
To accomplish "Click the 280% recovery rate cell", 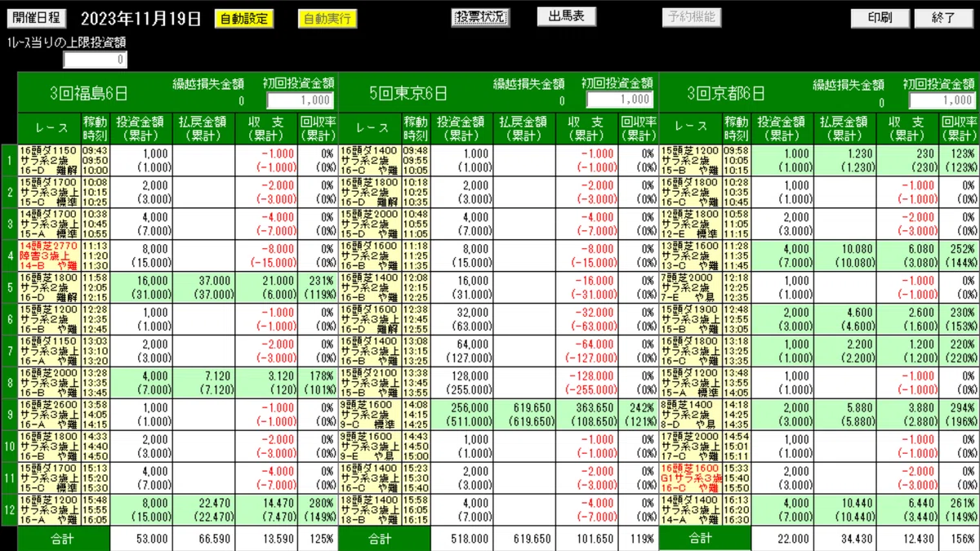I will point(318,510).
